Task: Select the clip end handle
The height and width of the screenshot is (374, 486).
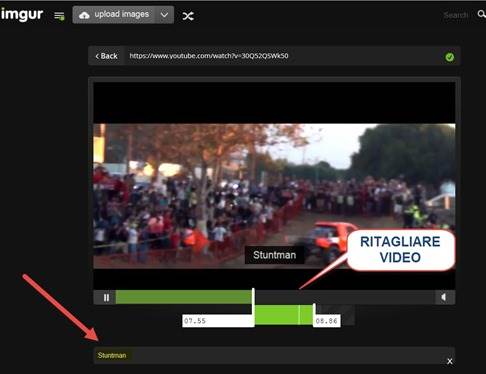Action: (314, 315)
